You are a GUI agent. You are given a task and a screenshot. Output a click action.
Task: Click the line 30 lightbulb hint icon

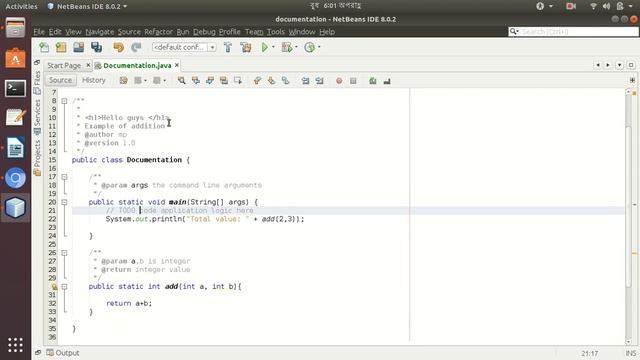click(54, 287)
